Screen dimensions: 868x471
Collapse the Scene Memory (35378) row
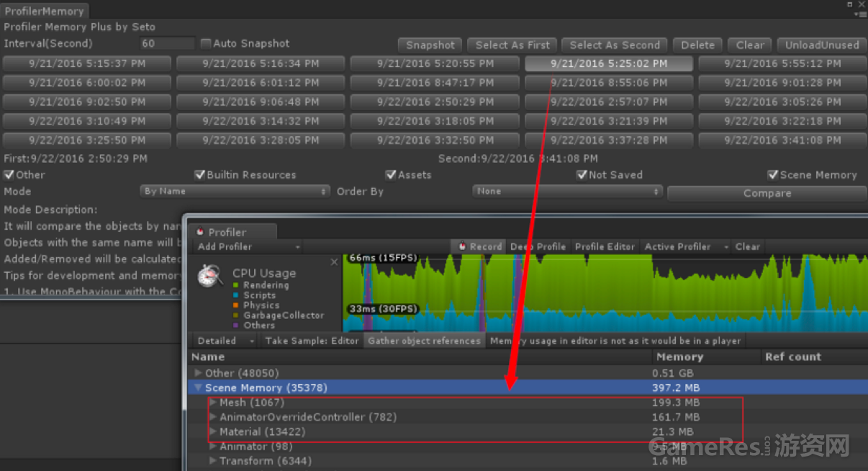pyautogui.click(x=199, y=388)
